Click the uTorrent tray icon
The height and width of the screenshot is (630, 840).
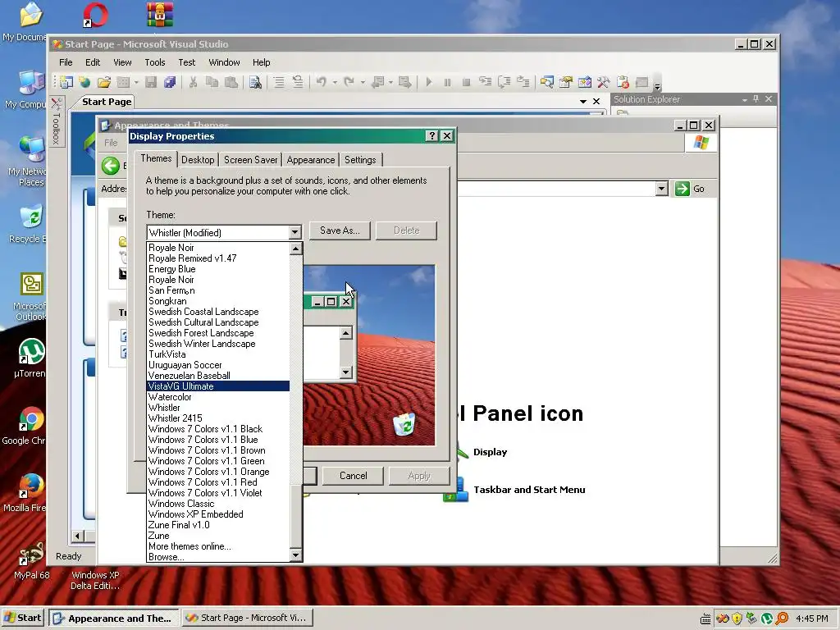click(767, 619)
